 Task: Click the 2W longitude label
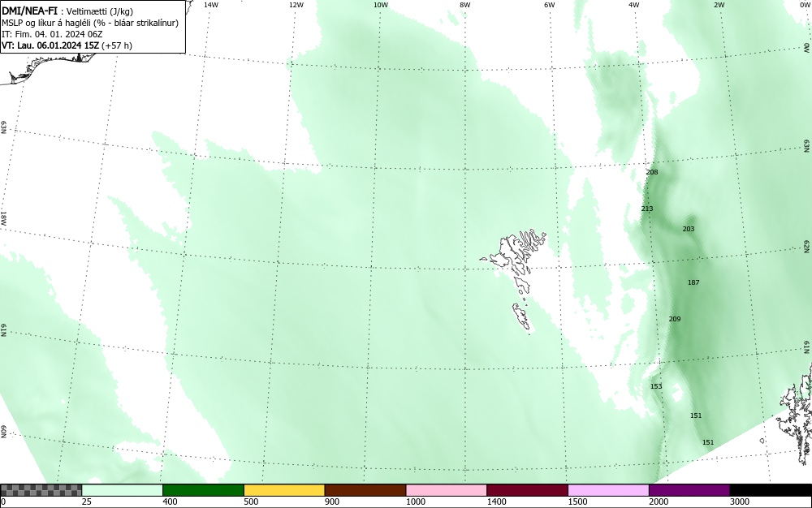click(719, 5)
